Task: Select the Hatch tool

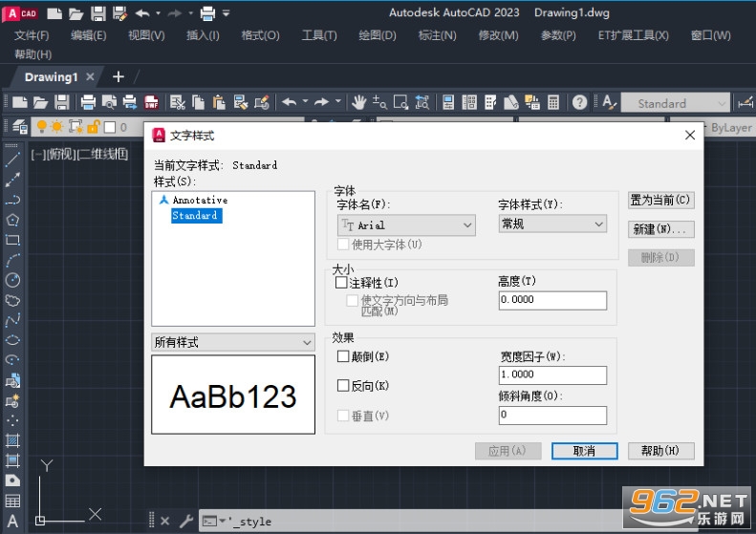Action: [12, 440]
